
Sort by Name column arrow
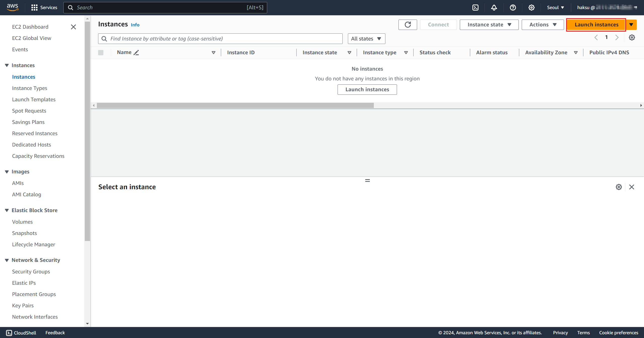coord(213,53)
